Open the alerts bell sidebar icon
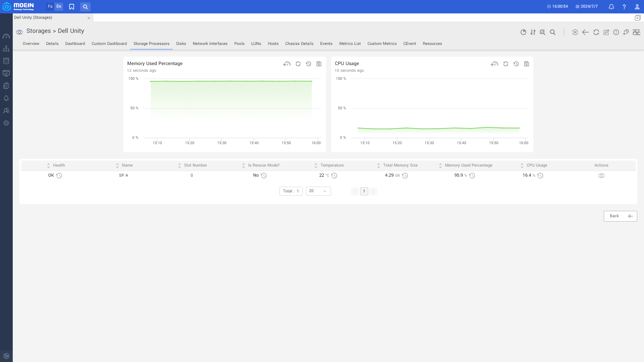 6,98
